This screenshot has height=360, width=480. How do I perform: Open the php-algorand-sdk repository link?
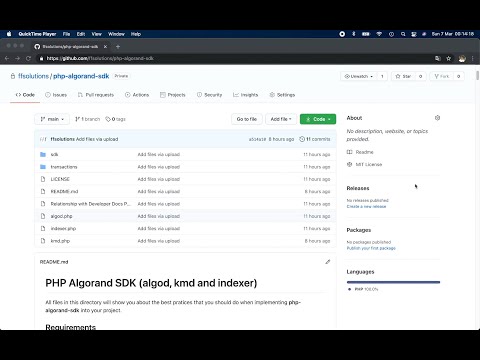pyautogui.click(x=81, y=76)
